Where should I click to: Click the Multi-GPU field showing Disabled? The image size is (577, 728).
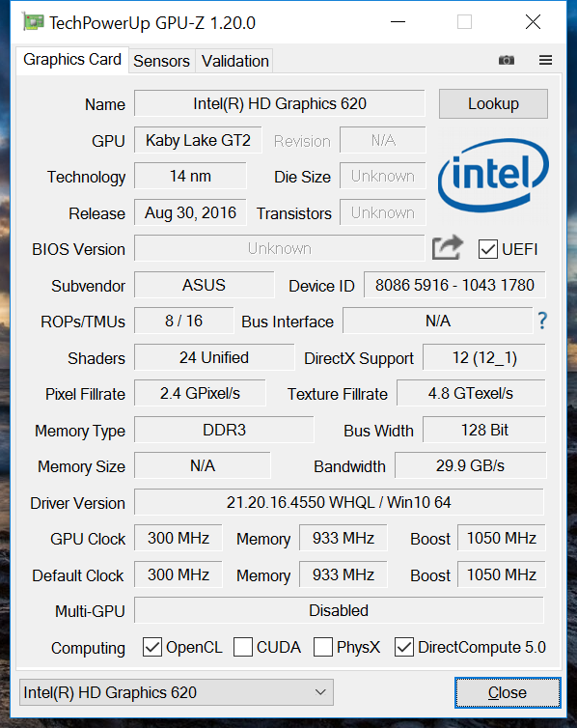click(x=339, y=610)
